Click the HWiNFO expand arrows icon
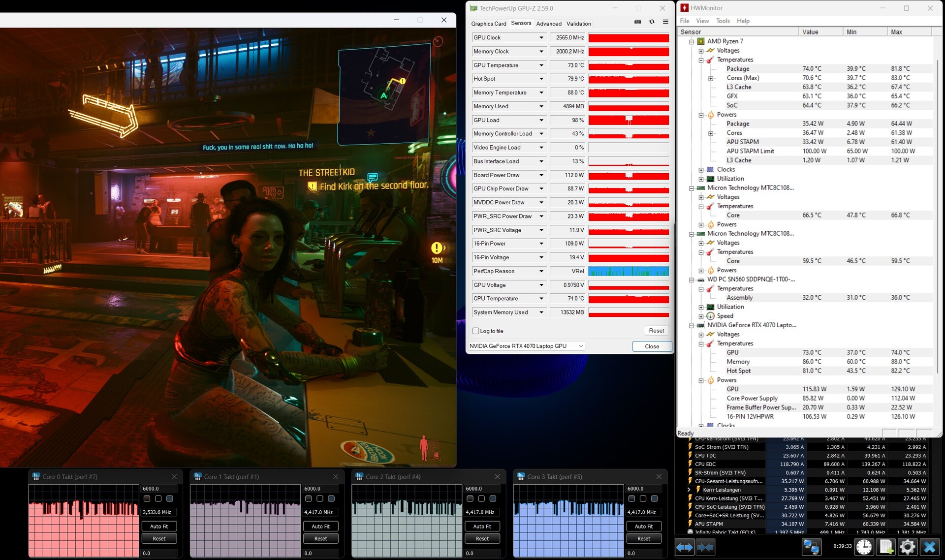 coord(684,547)
